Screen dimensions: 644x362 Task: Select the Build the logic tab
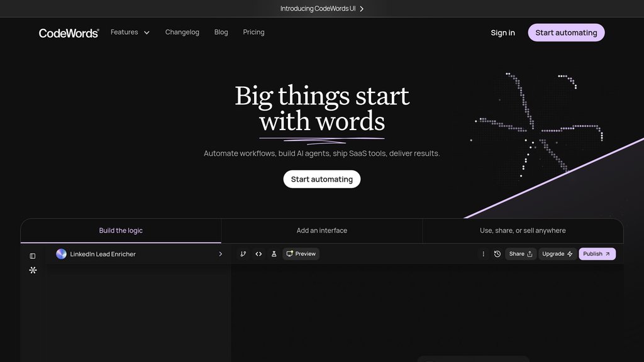point(121,231)
